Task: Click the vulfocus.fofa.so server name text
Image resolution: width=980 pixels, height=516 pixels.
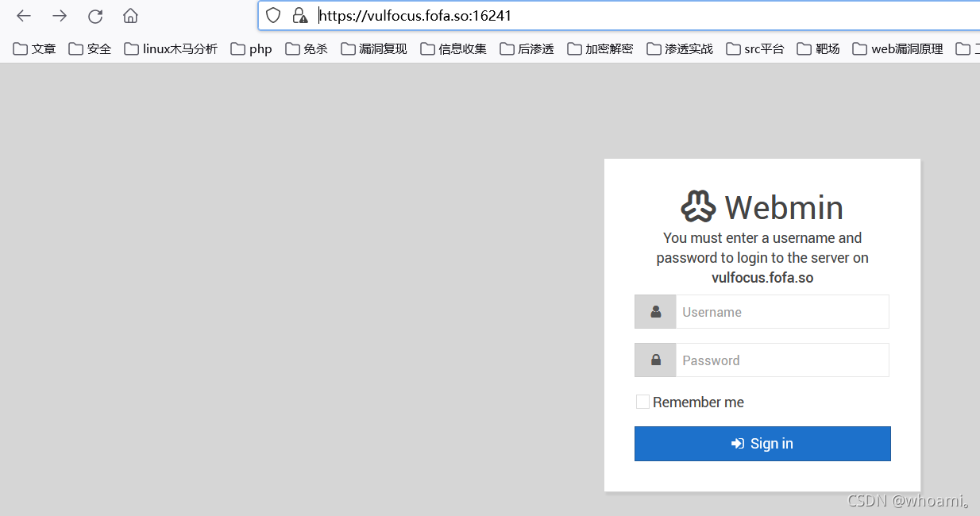Action: coord(762,278)
